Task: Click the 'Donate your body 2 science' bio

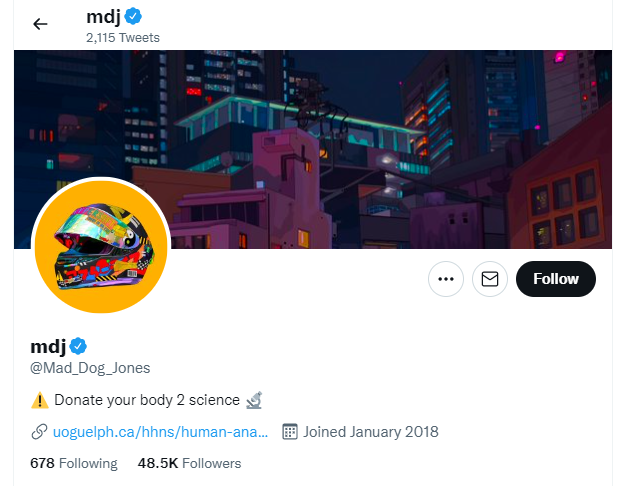Action: point(147,400)
